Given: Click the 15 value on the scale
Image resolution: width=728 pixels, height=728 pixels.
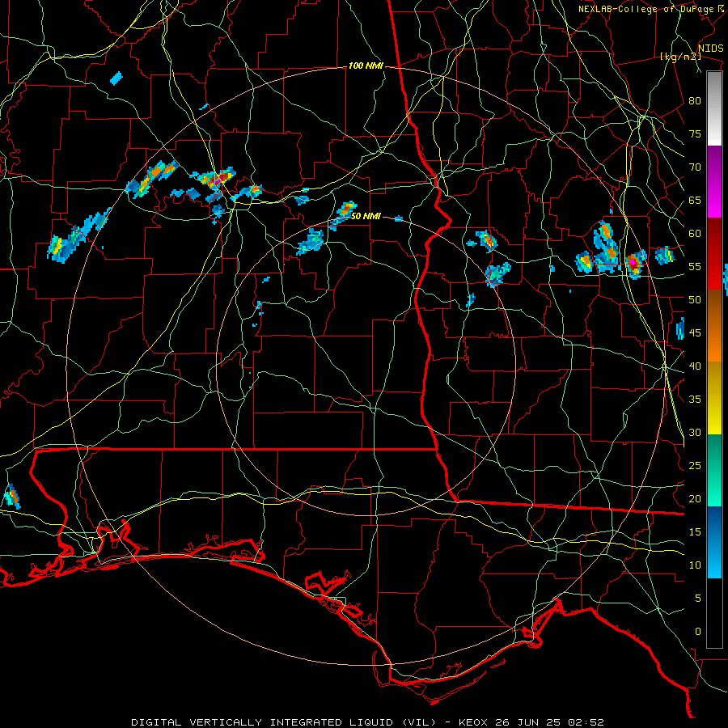Looking at the screenshot, I should click(695, 532).
